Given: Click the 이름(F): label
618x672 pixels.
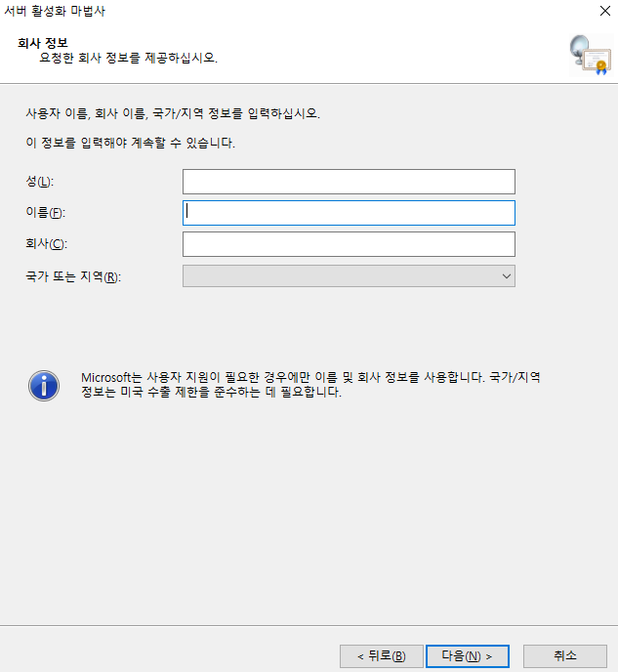Looking at the screenshot, I should pyautogui.click(x=45, y=213).
